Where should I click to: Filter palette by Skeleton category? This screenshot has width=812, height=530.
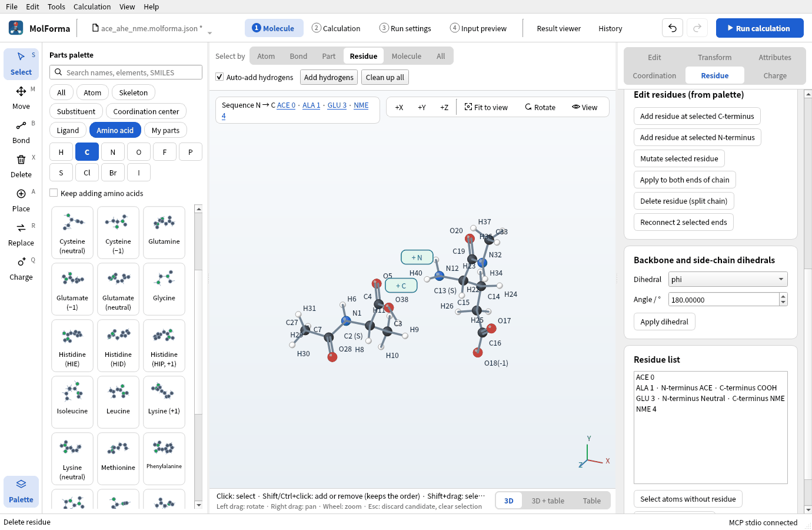point(134,92)
